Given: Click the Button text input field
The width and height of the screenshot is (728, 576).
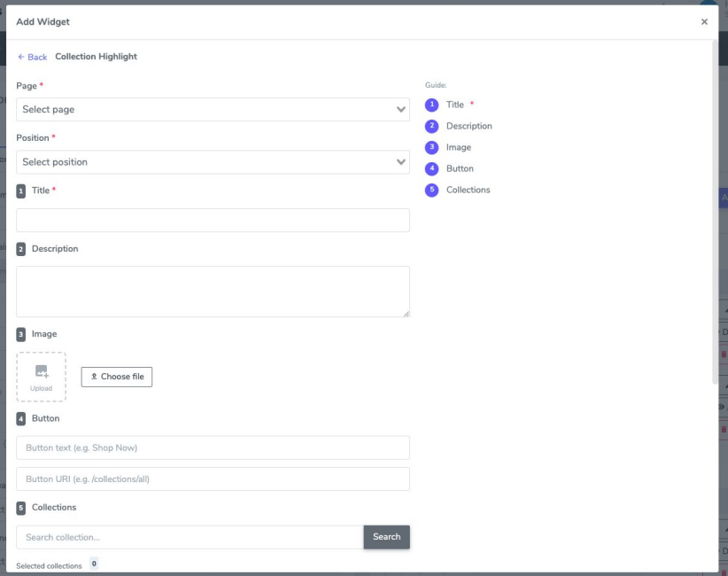Looking at the screenshot, I should 213,448.
